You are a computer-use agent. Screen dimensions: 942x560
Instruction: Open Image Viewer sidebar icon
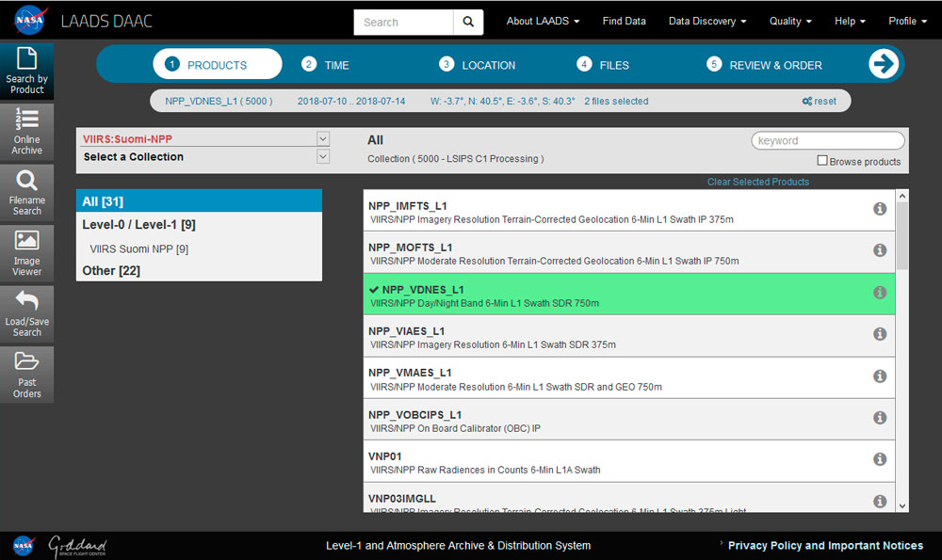[26, 252]
